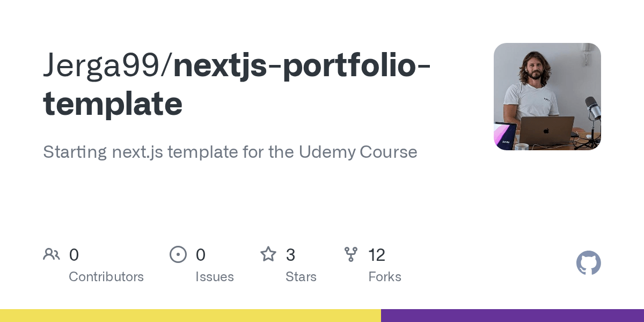
Task: Click the Contributors people icon
Action: [x=52, y=254]
